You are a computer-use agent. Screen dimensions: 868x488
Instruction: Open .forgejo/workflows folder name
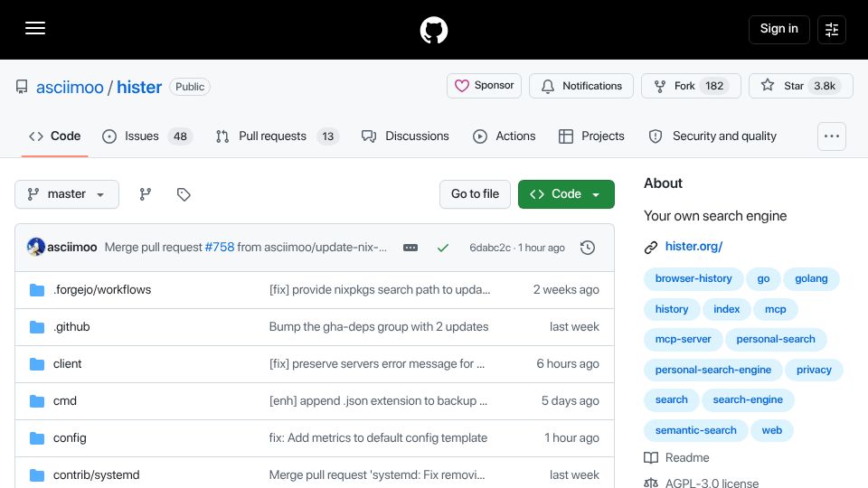tap(102, 289)
